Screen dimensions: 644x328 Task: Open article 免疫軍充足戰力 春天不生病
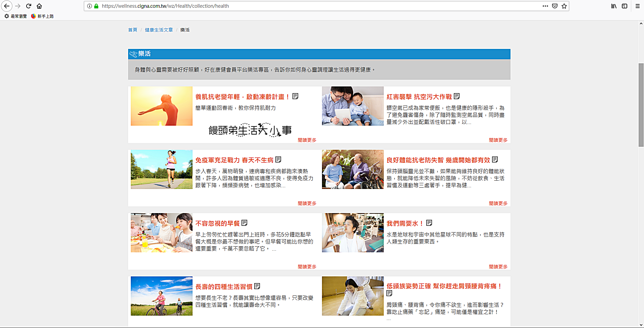[x=234, y=160]
